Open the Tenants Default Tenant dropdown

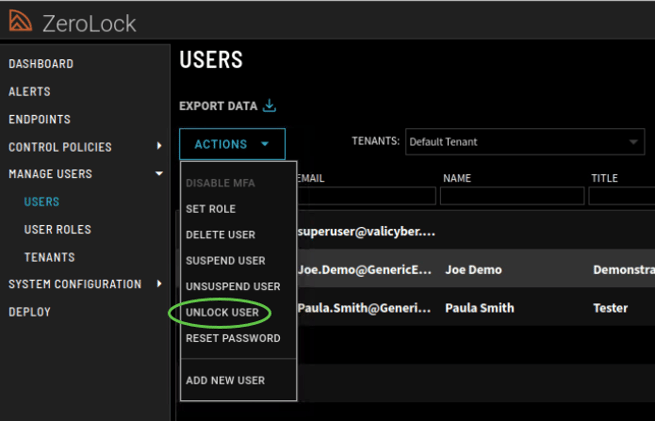(x=525, y=142)
